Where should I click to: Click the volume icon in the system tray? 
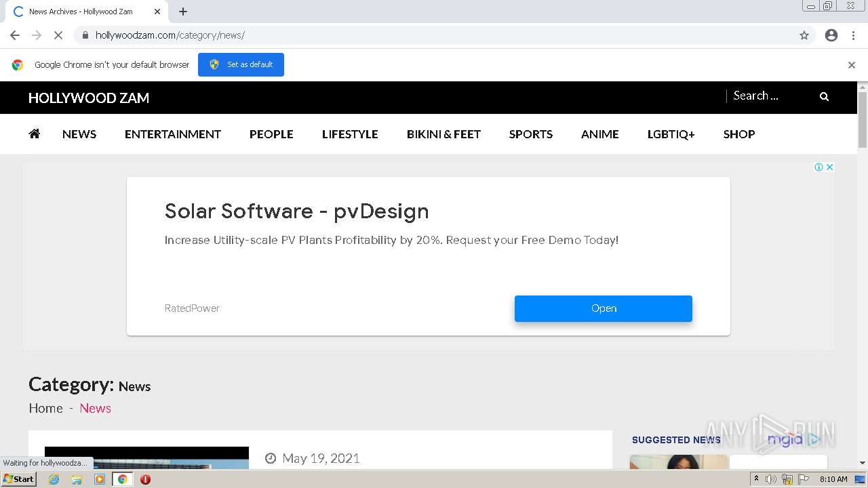pos(771,479)
